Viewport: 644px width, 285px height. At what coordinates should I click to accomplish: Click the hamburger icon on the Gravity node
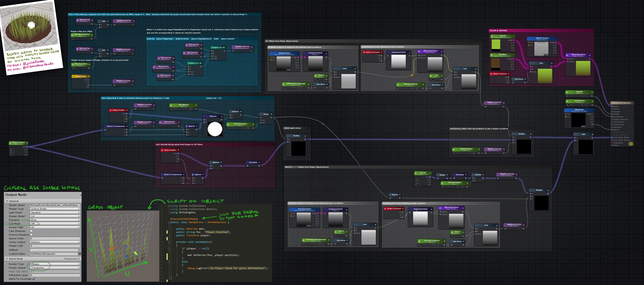(416, 173)
